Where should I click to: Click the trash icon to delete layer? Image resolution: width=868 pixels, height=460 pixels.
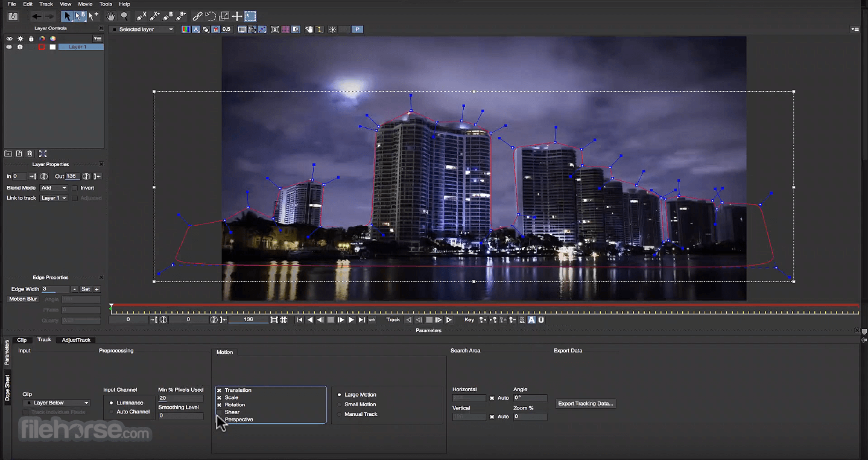(x=30, y=154)
